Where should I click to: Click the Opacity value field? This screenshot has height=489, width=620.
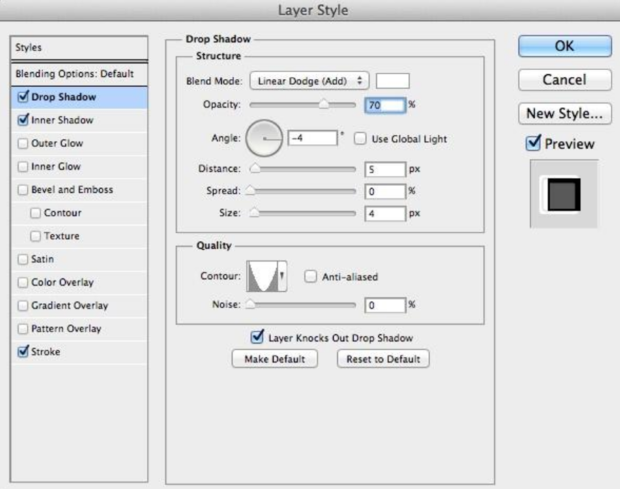385,105
